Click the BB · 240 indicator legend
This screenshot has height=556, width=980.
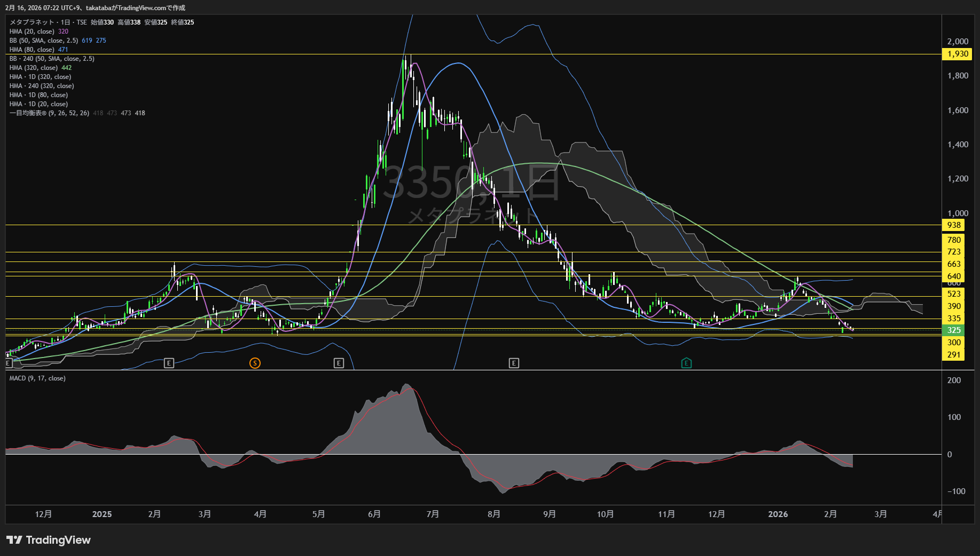[52, 59]
